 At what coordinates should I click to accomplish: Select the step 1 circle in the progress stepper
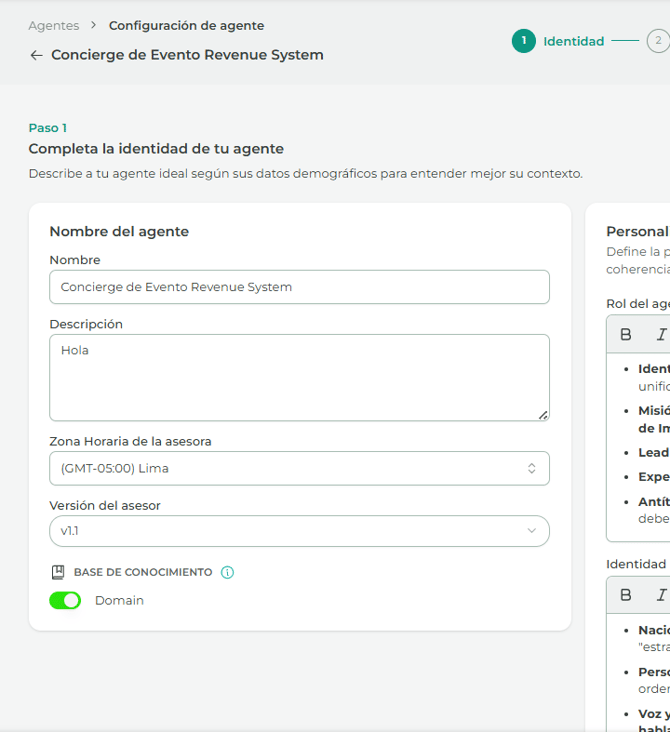523,41
